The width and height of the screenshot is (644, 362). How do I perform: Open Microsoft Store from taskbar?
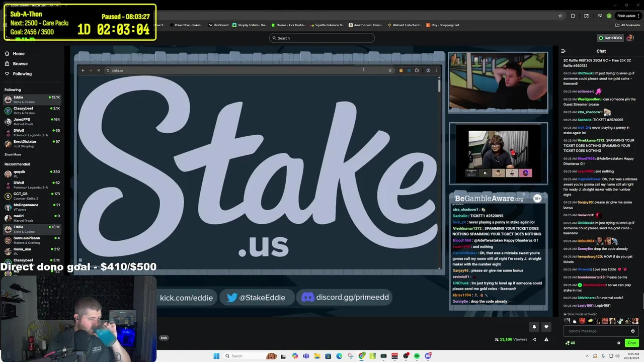328,356
